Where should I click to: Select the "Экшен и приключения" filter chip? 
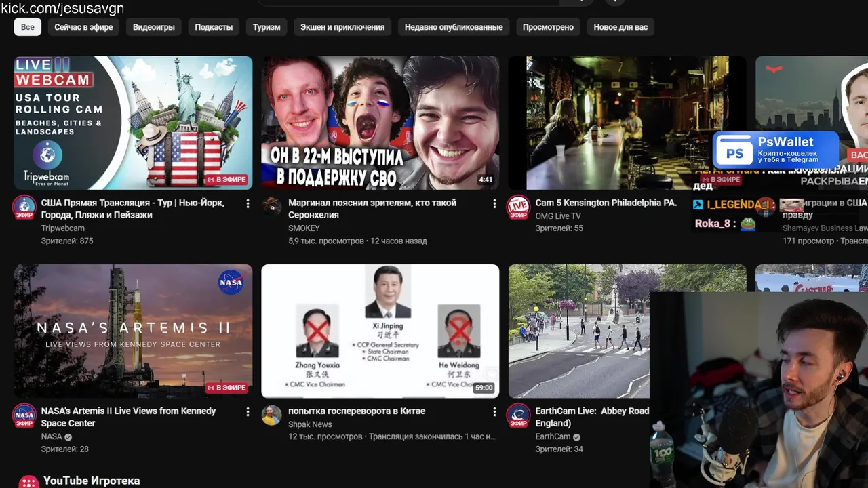tap(342, 27)
